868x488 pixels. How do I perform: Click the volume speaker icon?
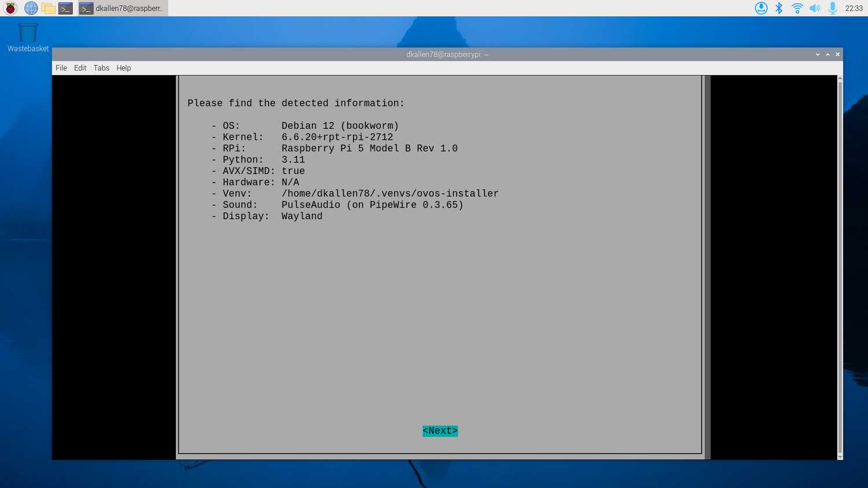point(815,8)
